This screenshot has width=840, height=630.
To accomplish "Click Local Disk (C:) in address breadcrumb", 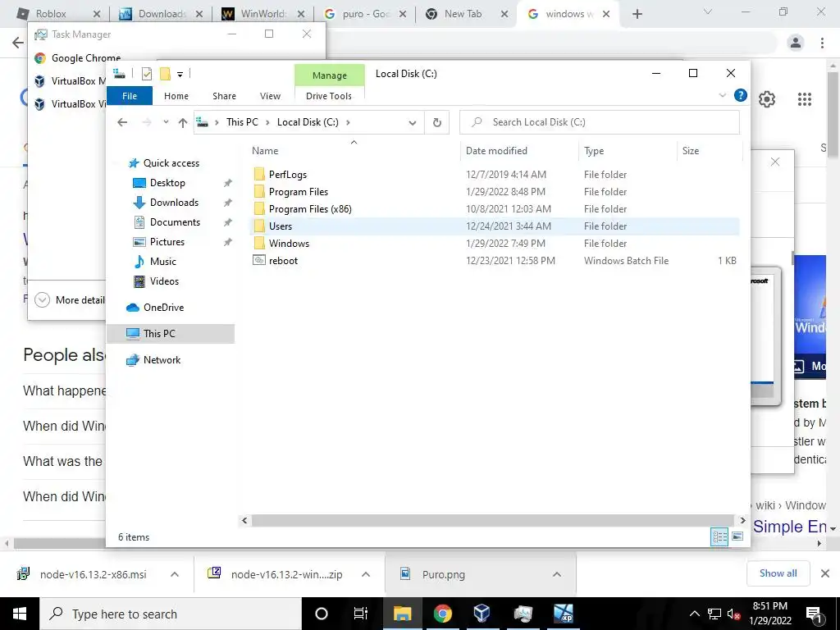I will (x=308, y=122).
